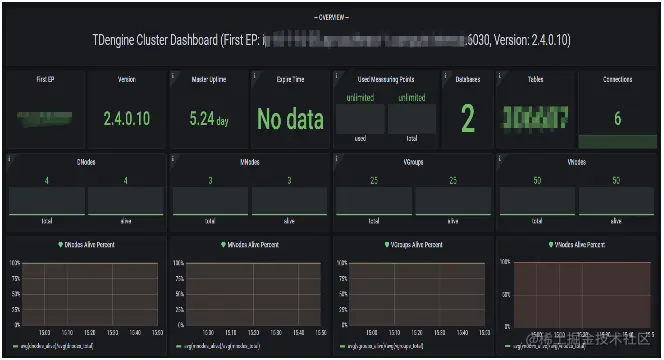Click legend color swatch in MNodes Alive chart
Screen dimensions: 664x360
[x=179, y=346]
